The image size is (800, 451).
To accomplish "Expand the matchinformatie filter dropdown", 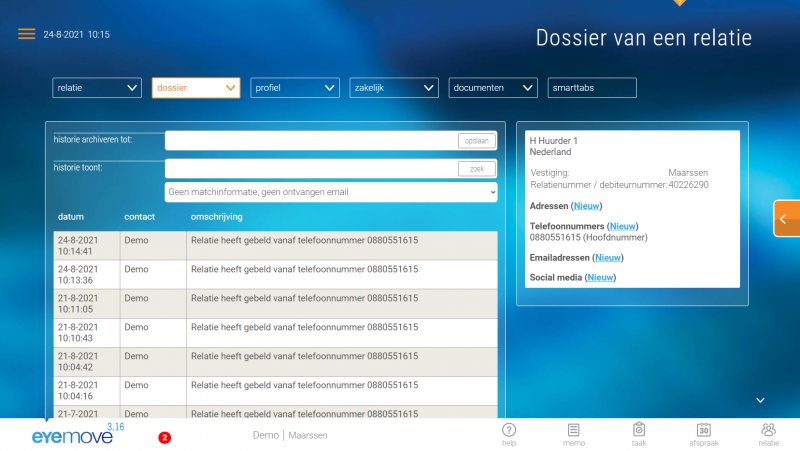I will tap(331, 192).
